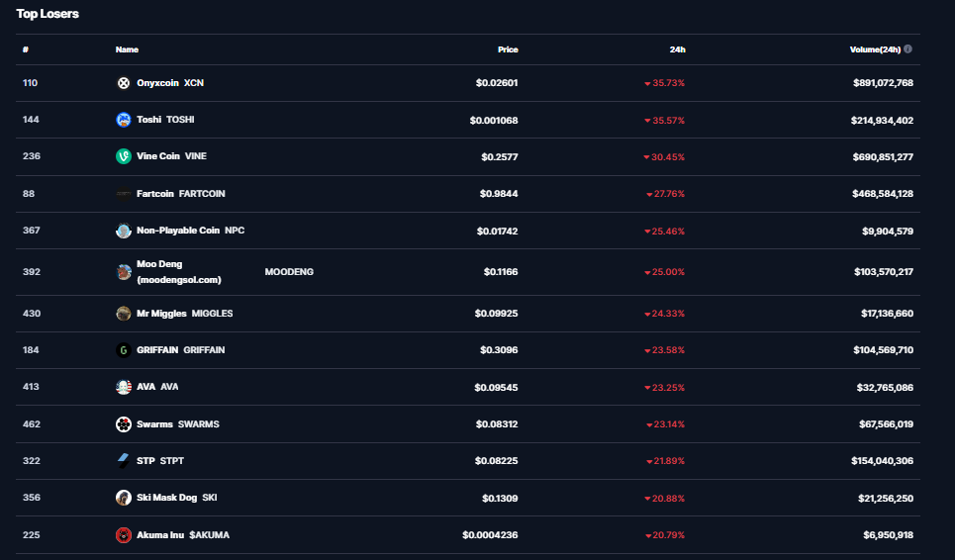
Task: Click the Moo Deng logo icon
Action: [124, 272]
